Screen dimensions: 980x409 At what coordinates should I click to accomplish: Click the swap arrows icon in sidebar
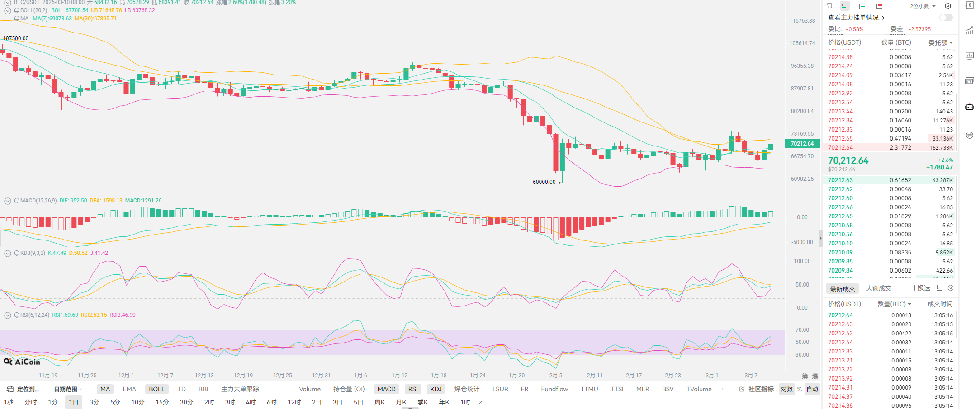[x=969, y=135]
